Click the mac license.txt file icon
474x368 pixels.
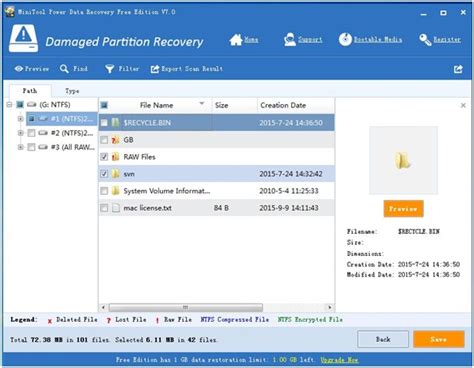[116, 208]
